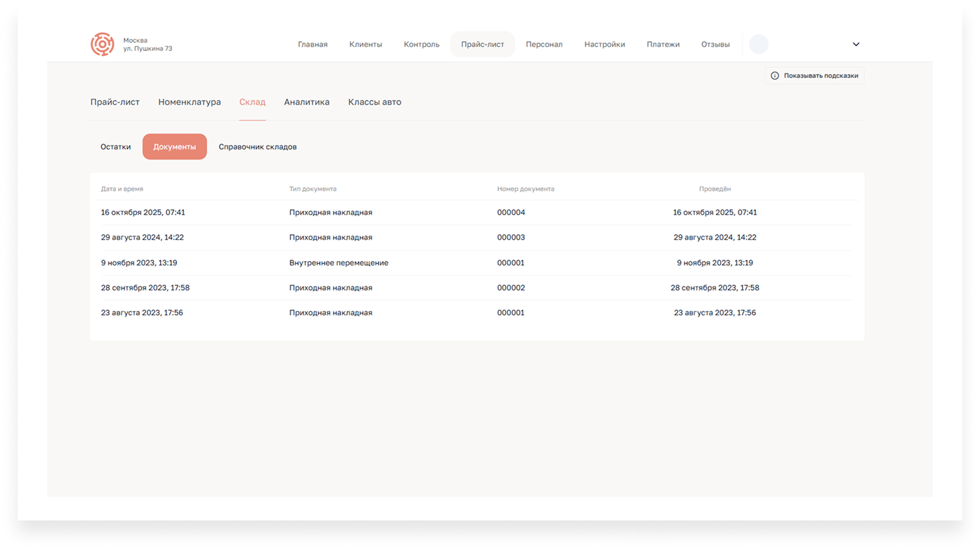Click Приходная накладная in the 000002 row
Screen dimensions: 980x550
tap(331, 288)
